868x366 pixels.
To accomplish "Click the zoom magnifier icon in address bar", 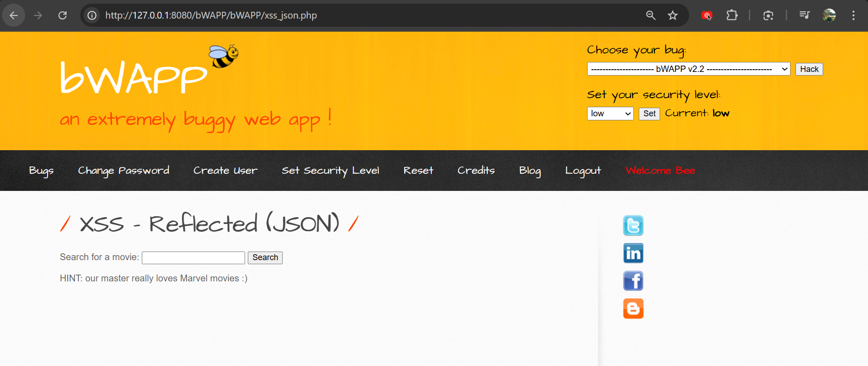I will (651, 15).
